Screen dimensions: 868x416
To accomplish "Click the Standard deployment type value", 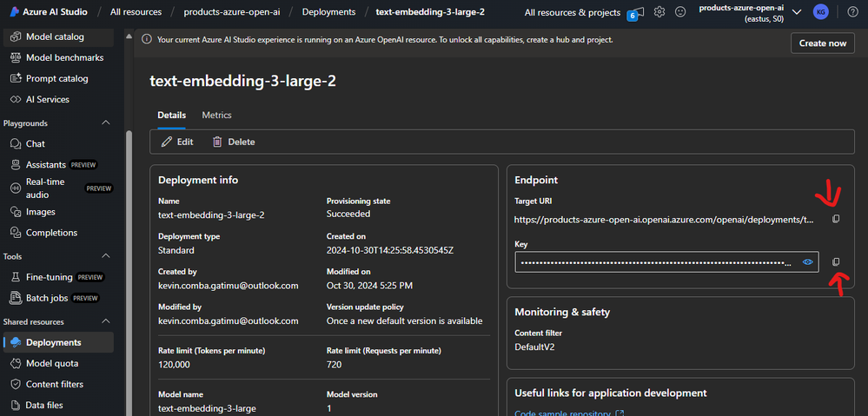I will tap(176, 251).
